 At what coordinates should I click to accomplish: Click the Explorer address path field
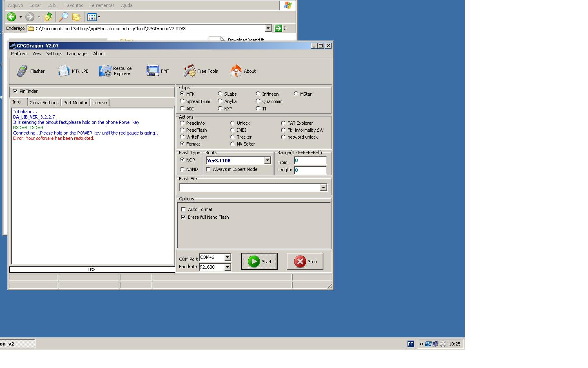pyautogui.click(x=146, y=28)
